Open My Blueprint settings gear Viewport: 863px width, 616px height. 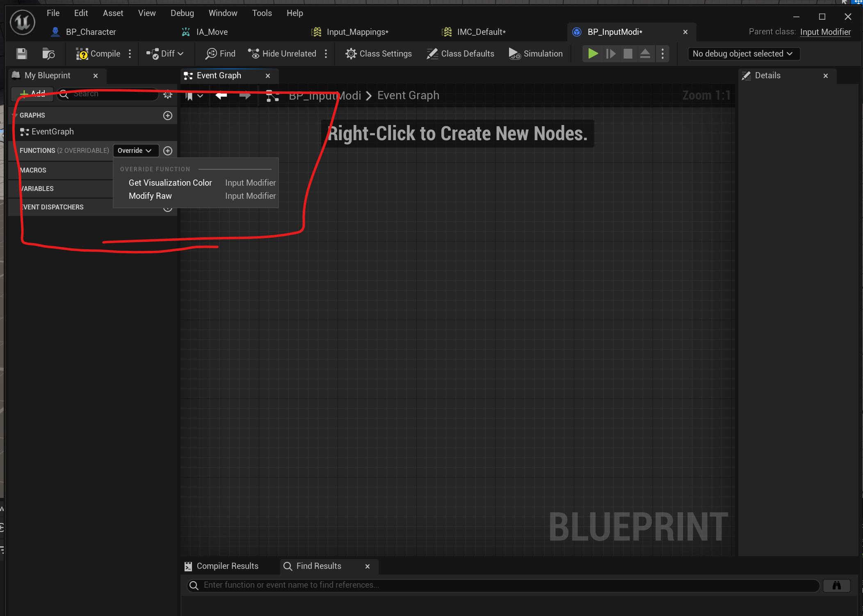click(x=168, y=95)
